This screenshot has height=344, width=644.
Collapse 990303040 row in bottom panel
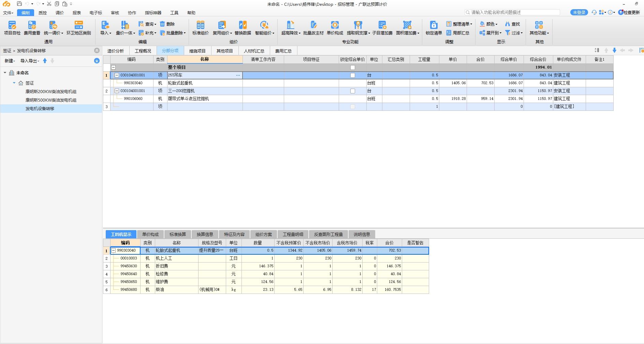point(113,250)
